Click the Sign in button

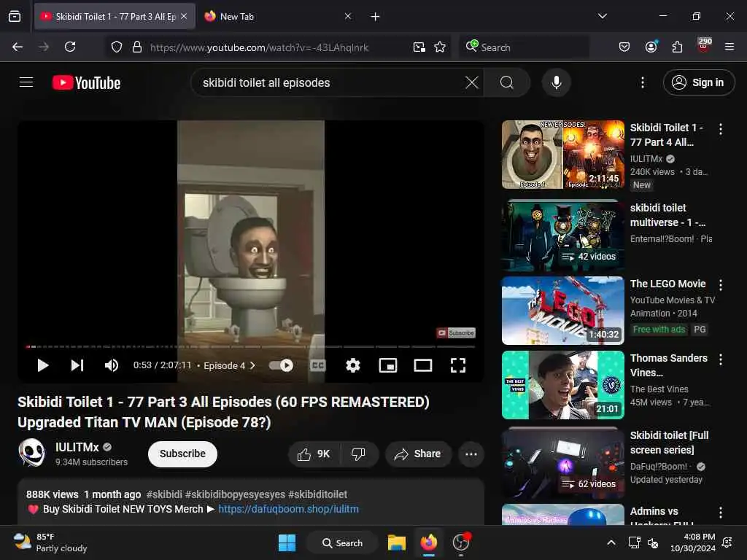(x=698, y=82)
